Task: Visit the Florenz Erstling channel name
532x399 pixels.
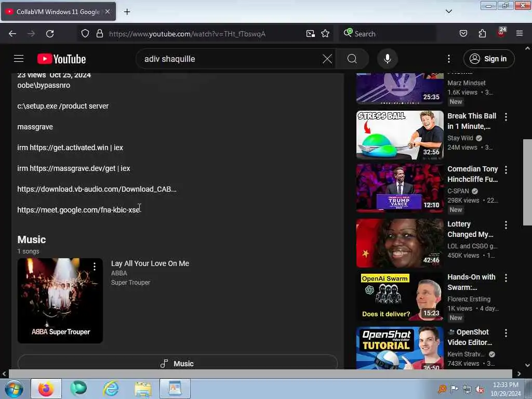Action: (x=469, y=299)
